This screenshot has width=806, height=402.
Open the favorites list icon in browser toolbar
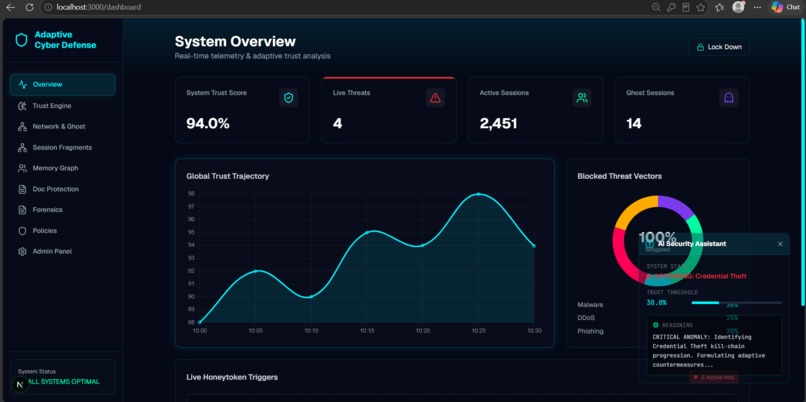(x=720, y=7)
